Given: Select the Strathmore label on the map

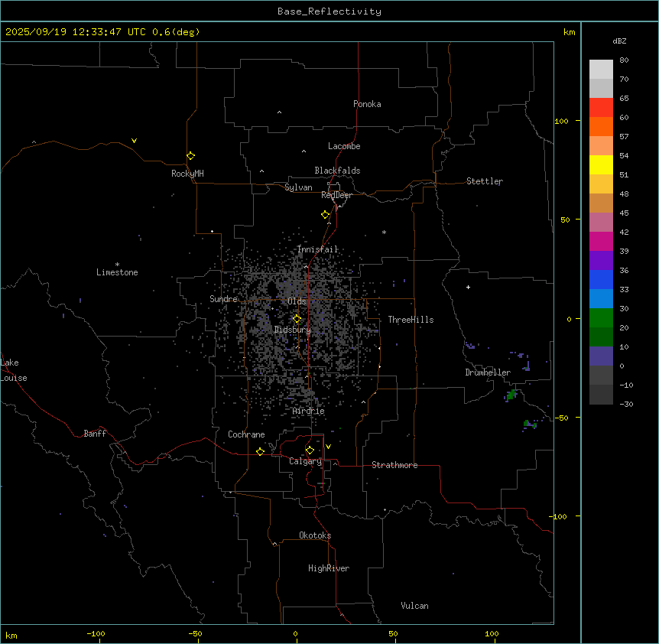Looking at the screenshot, I should point(394,466).
